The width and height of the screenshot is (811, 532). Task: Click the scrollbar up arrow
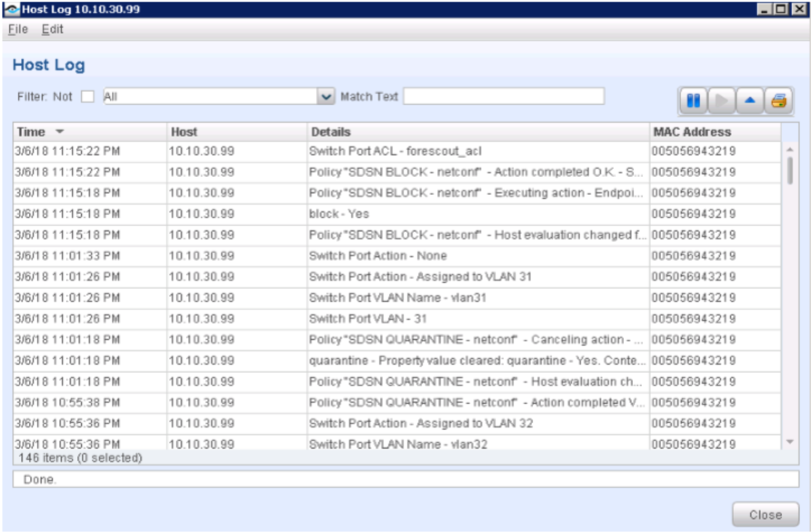point(790,149)
